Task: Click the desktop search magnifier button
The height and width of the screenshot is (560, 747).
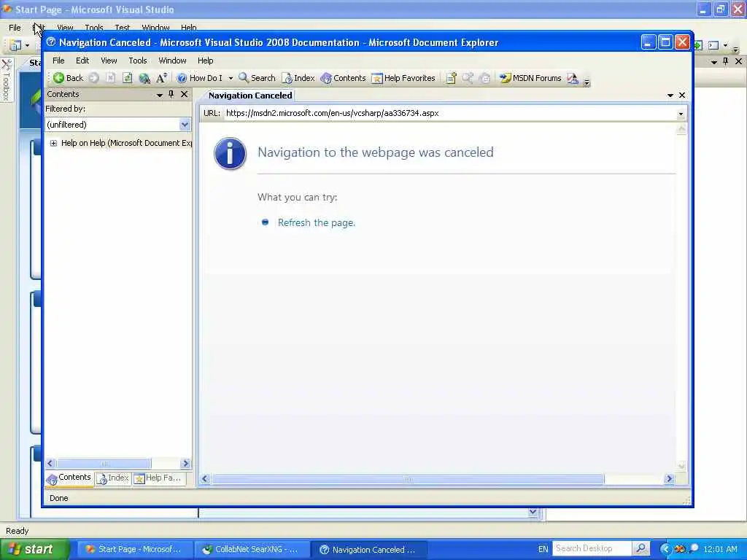Action: click(x=640, y=548)
